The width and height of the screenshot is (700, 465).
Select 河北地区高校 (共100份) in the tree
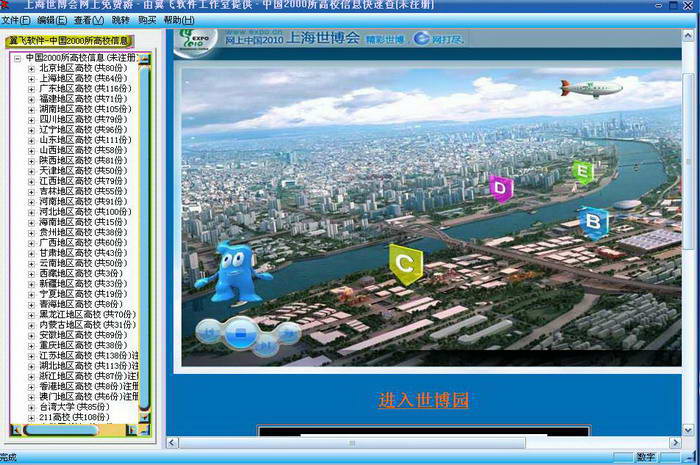[85, 212]
